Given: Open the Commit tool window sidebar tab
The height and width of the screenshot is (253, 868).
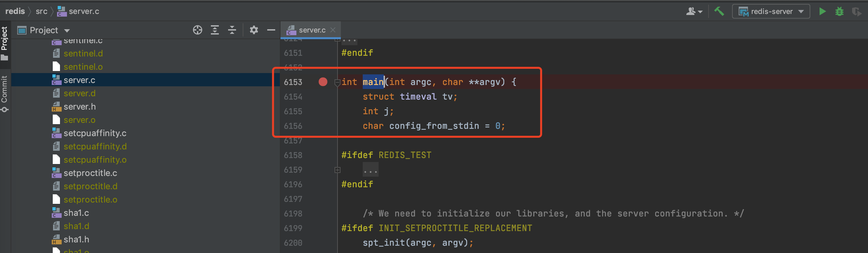Looking at the screenshot, I should pos(5,94).
